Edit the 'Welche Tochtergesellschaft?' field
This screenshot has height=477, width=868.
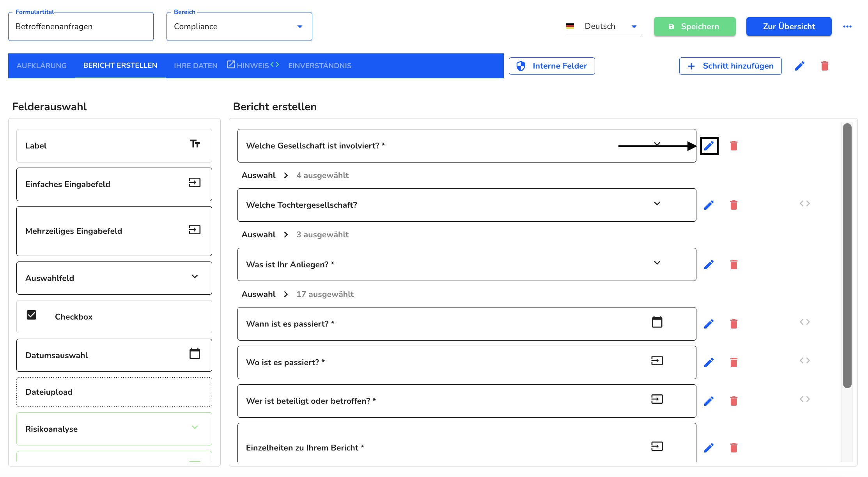coord(709,205)
